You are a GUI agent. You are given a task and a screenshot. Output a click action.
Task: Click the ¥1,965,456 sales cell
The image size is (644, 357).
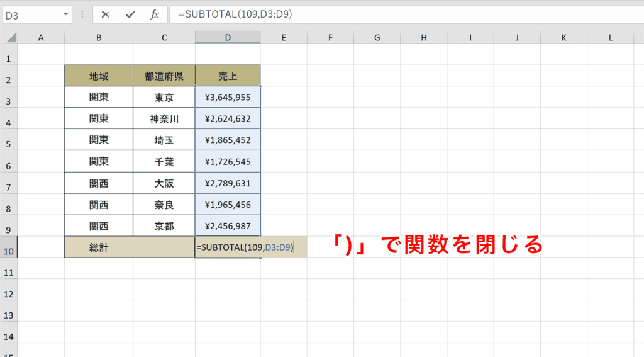(x=228, y=205)
